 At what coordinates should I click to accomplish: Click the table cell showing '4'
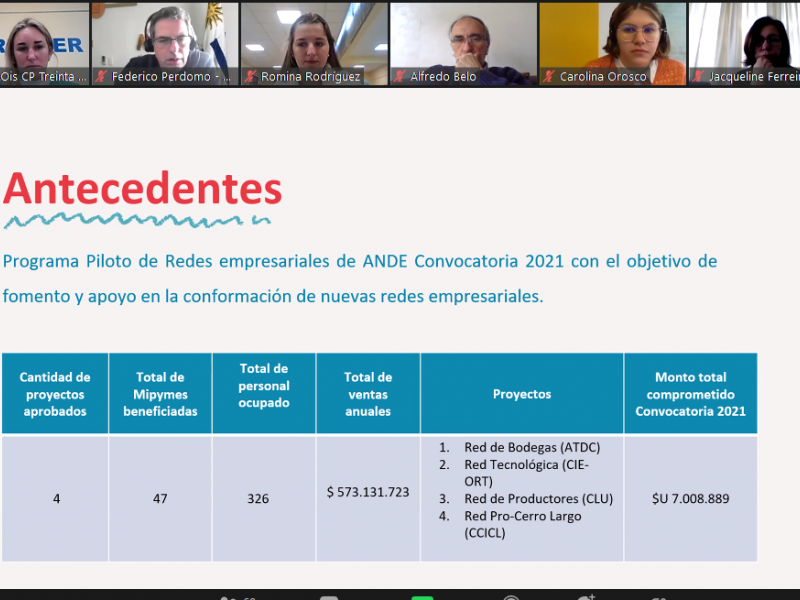[56, 498]
